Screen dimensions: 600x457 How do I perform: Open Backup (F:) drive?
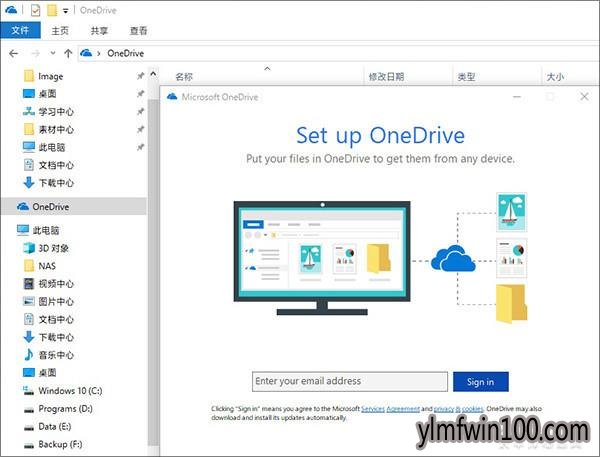pyautogui.click(x=52, y=444)
